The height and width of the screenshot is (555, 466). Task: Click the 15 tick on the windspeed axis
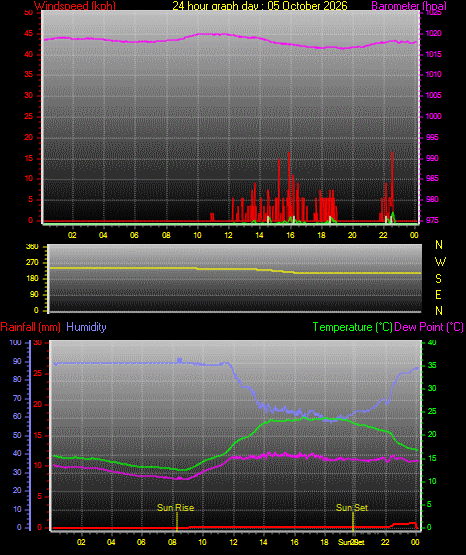[29, 158]
